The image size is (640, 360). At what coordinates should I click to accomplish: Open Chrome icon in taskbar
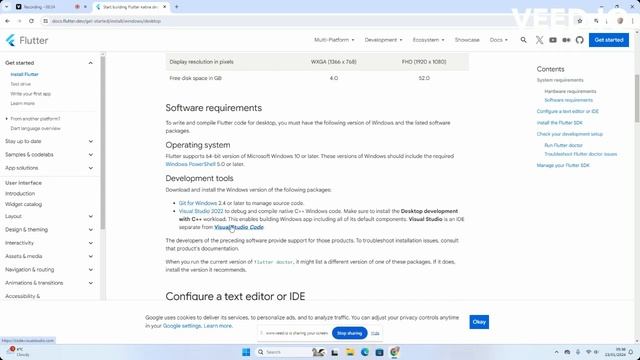coord(394,352)
